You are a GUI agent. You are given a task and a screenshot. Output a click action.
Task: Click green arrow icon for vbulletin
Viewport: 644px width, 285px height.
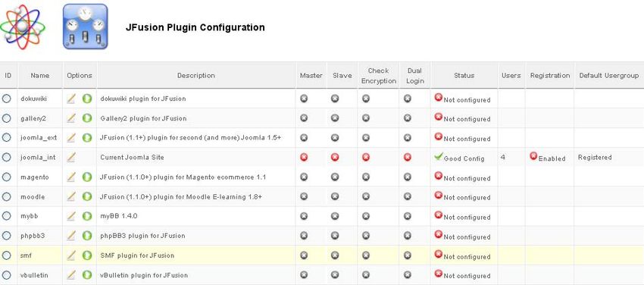pos(86,274)
